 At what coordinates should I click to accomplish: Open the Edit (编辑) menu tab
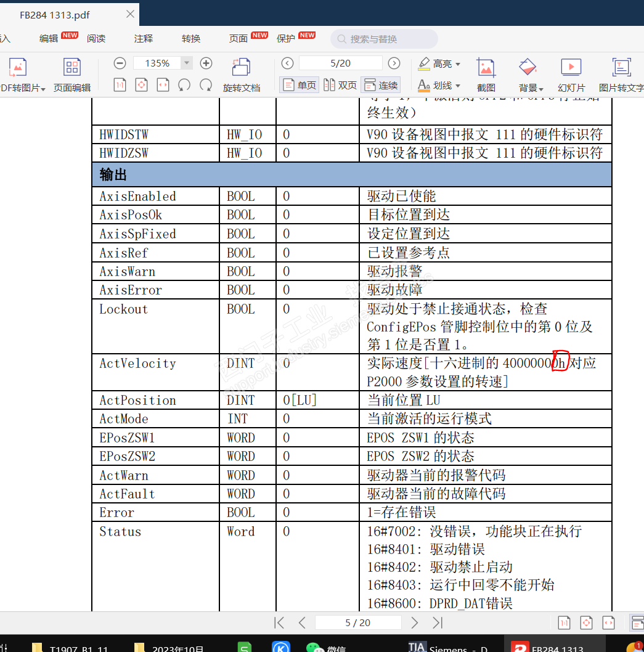point(49,39)
